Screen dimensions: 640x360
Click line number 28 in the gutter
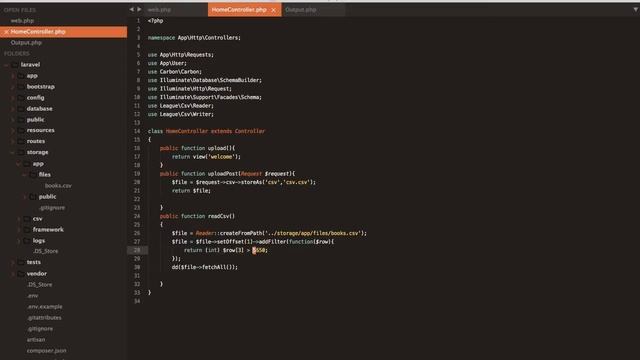tap(137, 250)
